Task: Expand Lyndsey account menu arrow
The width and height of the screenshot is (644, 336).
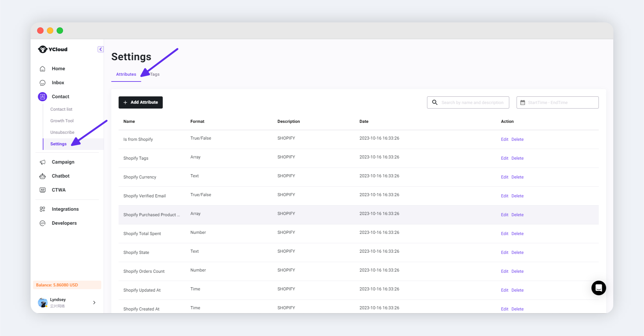Action: tap(94, 303)
